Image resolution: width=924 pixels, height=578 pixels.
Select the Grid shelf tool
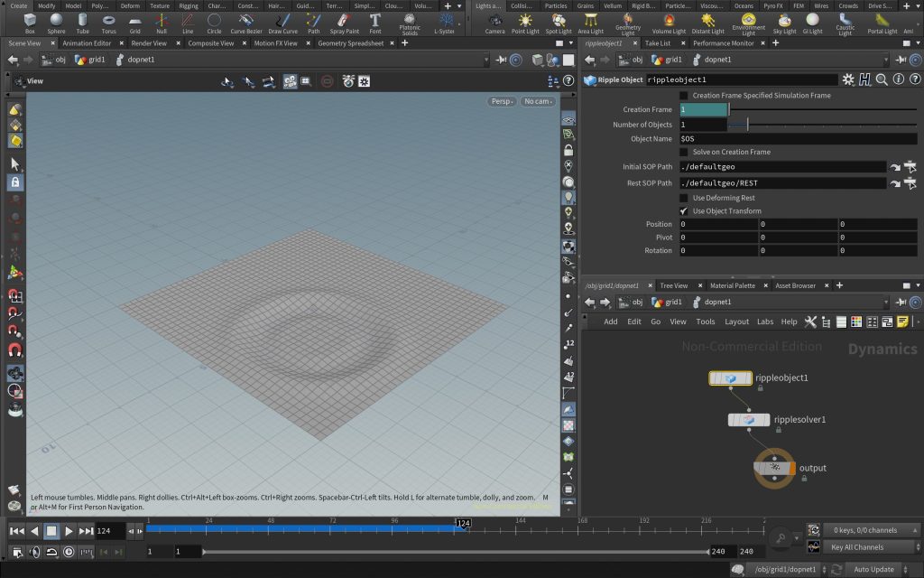coord(135,23)
